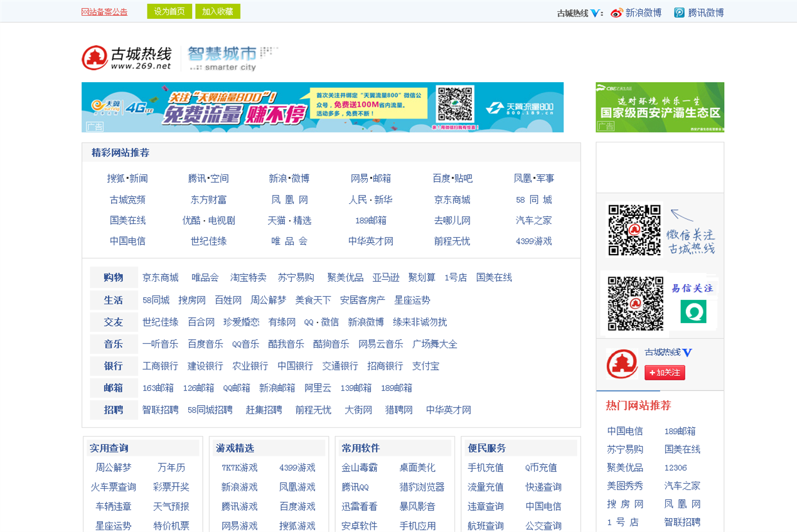
Task: Click the 古城热线 logo at top left
Action: tap(127, 58)
